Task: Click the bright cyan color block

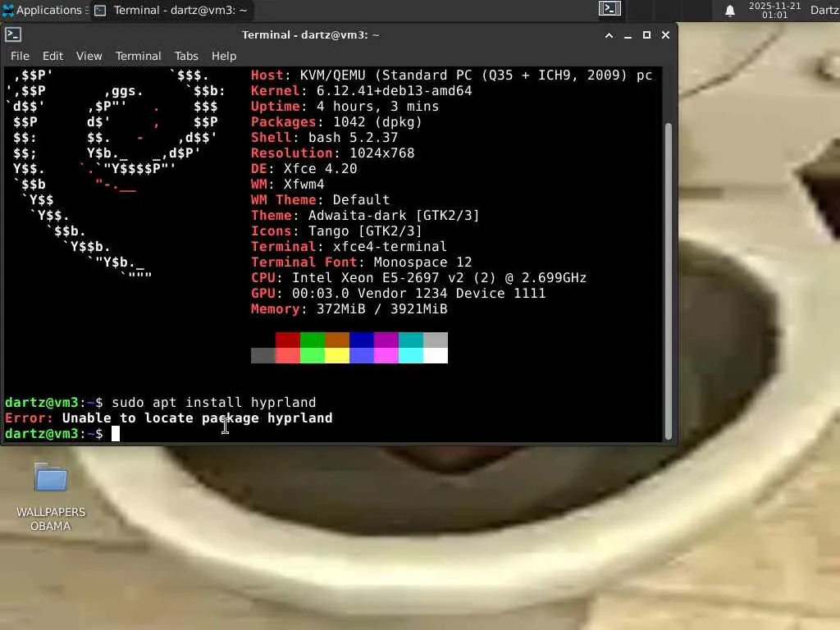Action: (411, 355)
